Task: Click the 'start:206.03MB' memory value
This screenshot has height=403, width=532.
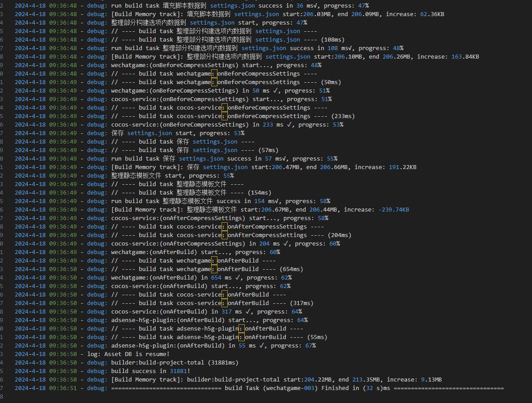Action: tap(308, 14)
